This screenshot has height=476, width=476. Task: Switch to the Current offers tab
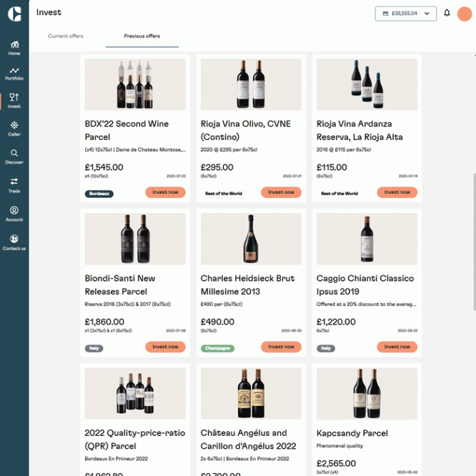(66, 36)
